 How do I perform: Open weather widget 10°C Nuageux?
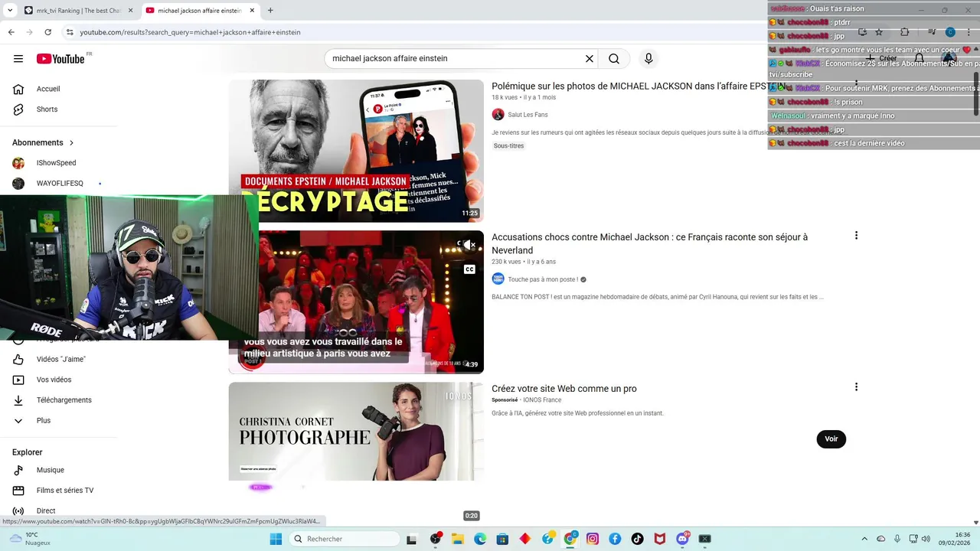click(x=31, y=539)
